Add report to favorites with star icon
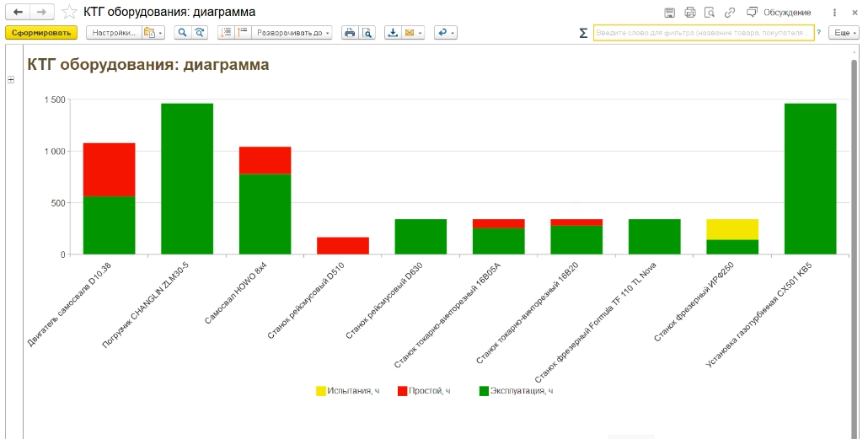 point(69,12)
